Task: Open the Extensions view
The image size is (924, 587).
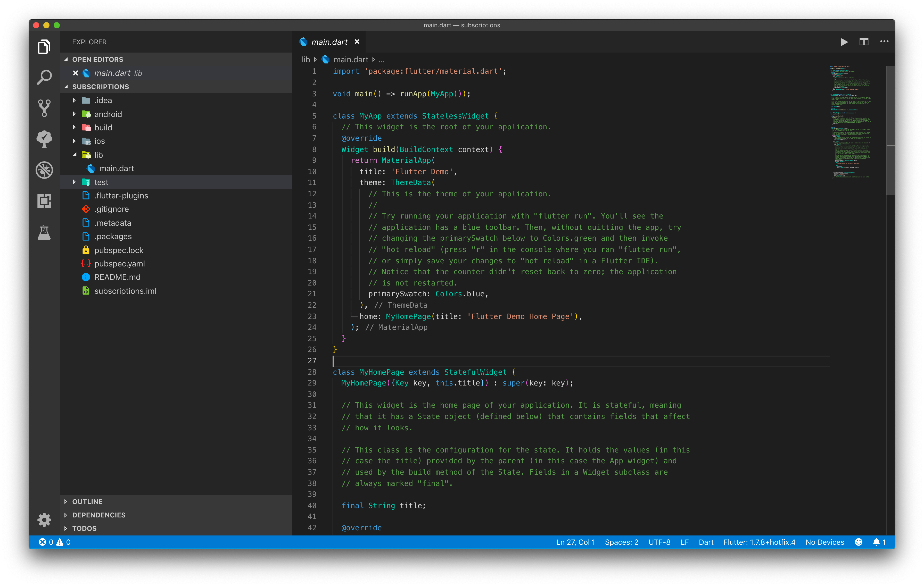Action: 44,201
